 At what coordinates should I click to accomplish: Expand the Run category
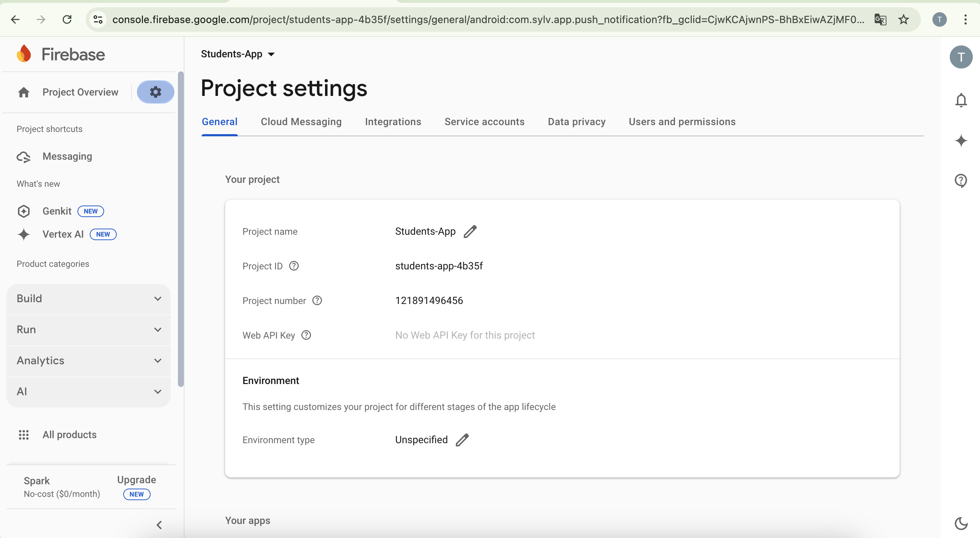89,330
